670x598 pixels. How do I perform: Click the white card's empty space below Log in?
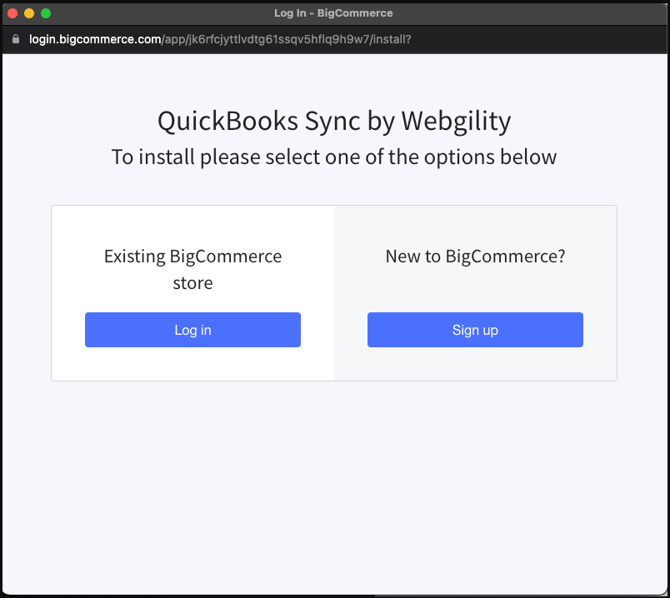pos(193,364)
